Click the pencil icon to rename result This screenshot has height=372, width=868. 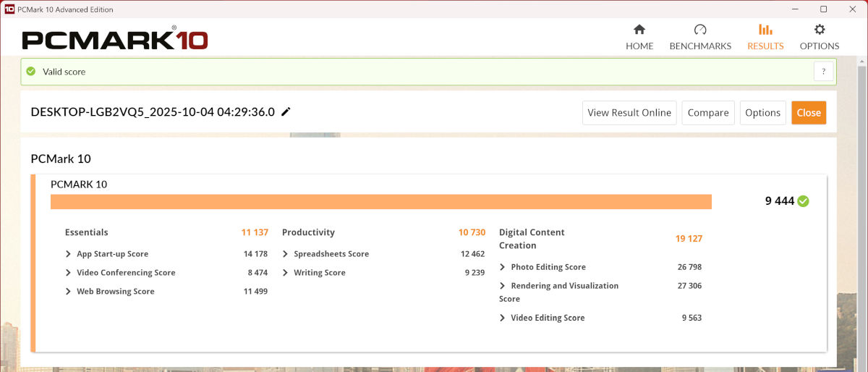[286, 111]
